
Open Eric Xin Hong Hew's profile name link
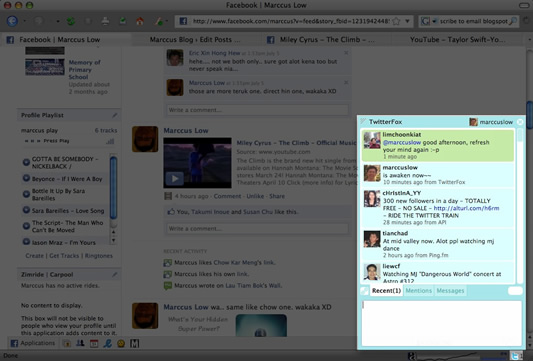214,53
